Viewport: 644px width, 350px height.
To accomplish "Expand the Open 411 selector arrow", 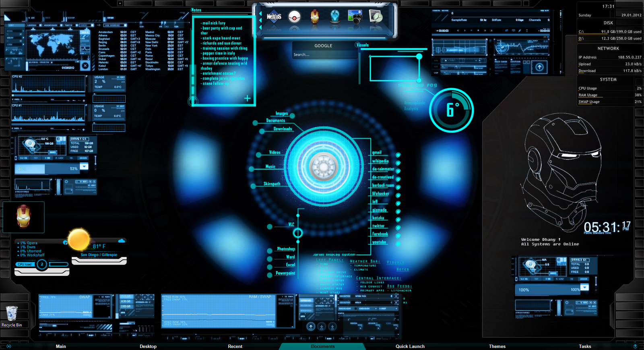I will pyautogui.click(x=391, y=296).
